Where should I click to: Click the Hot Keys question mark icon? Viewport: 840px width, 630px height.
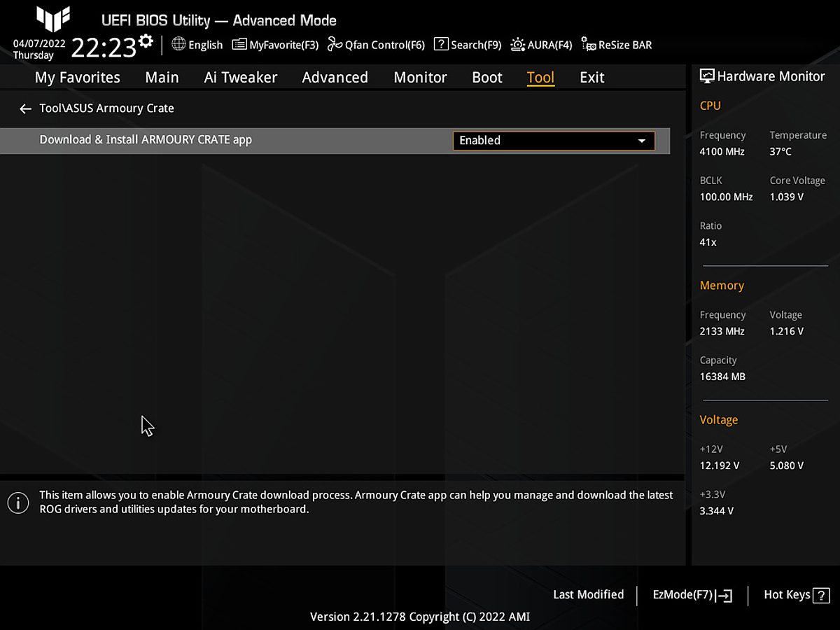tap(822, 596)
